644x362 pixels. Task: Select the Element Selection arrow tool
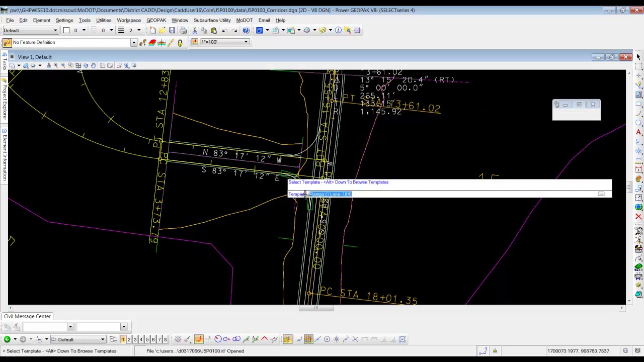tap(638, 57)
